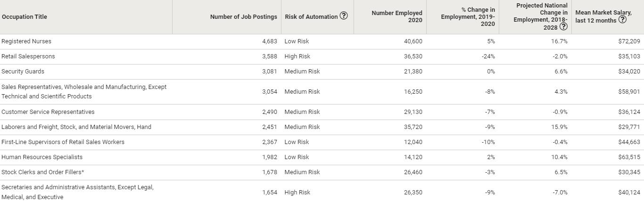Open the Projected National Change help icon
The width and height of the screenshot is (644, 201).
(x=563, y=27)
